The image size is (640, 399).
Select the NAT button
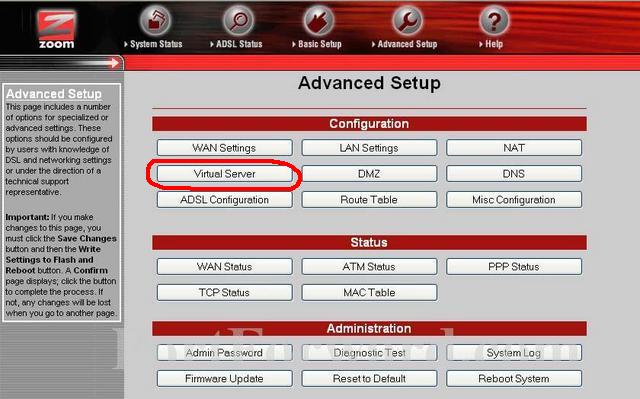[514, 148]
